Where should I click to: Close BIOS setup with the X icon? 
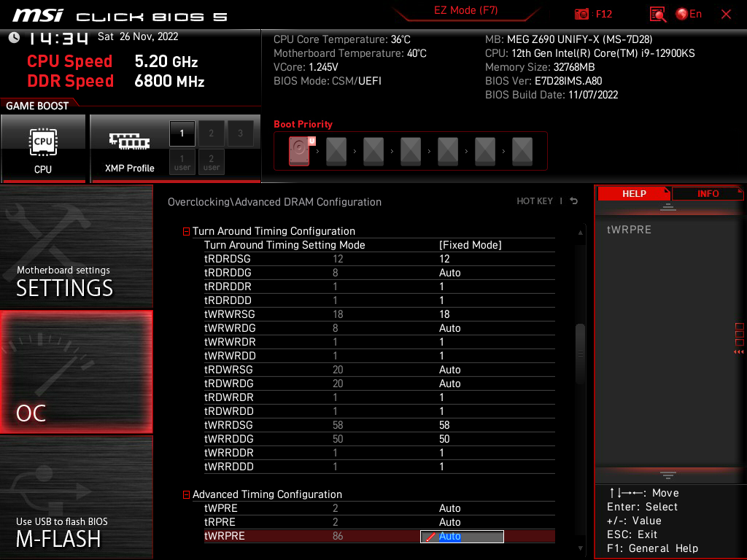(x=726, y=15)
